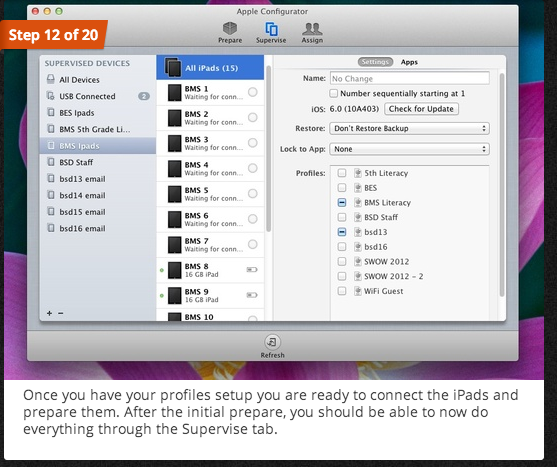Select BMS 3 iPad device icon

pos(174,143)
